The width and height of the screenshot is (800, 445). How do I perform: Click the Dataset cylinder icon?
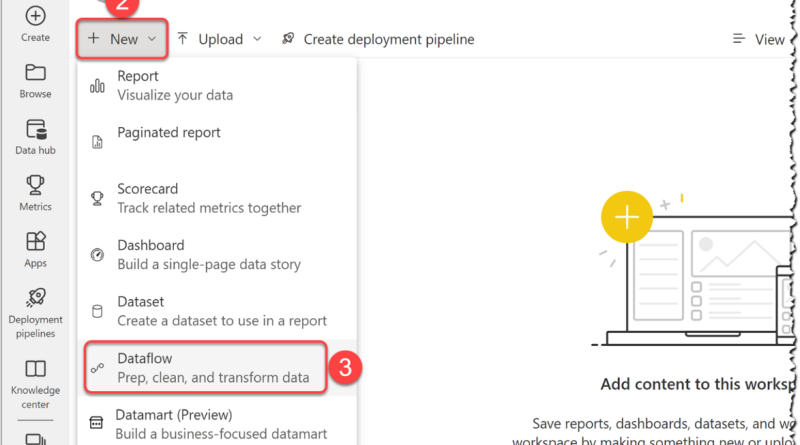[97, 311]
